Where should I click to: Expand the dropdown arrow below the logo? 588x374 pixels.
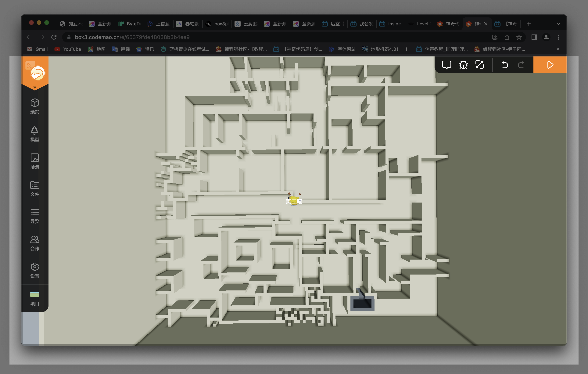pos(35,88)
